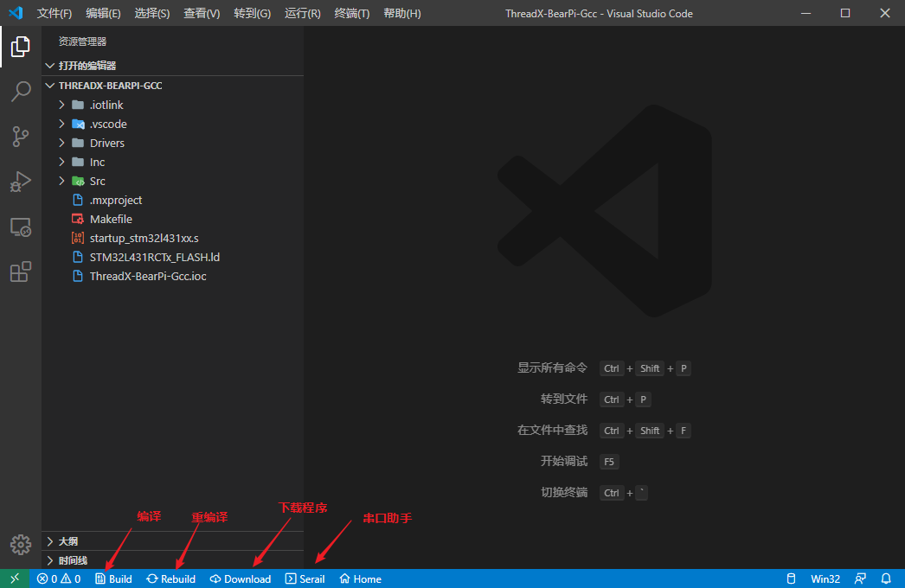Select the Inc folder row
Viewport: 905px width, 588px height.
(172, 162)
